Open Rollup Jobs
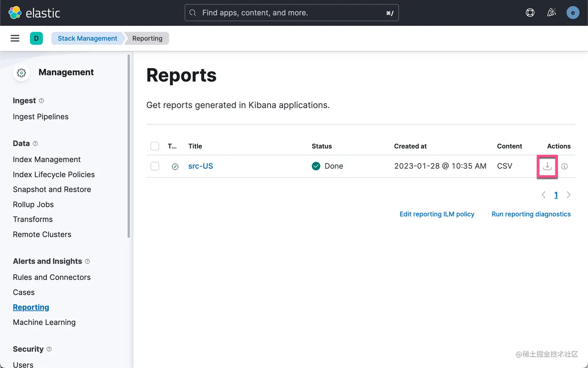 click(x=33, y=204)
